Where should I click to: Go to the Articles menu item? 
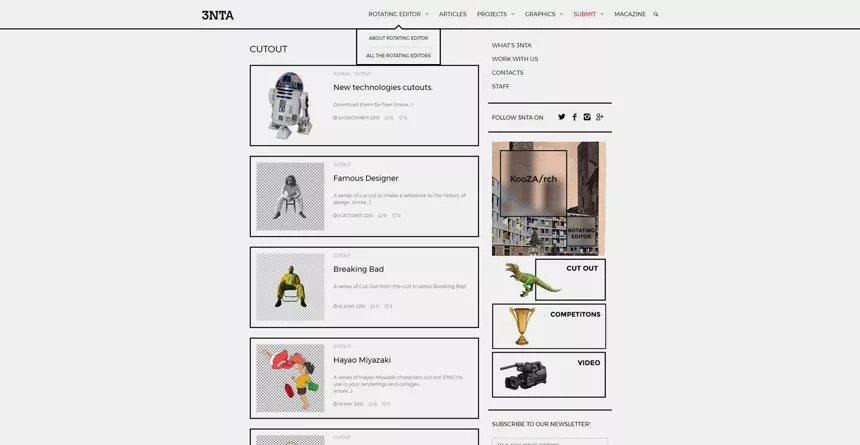(452, 14)
